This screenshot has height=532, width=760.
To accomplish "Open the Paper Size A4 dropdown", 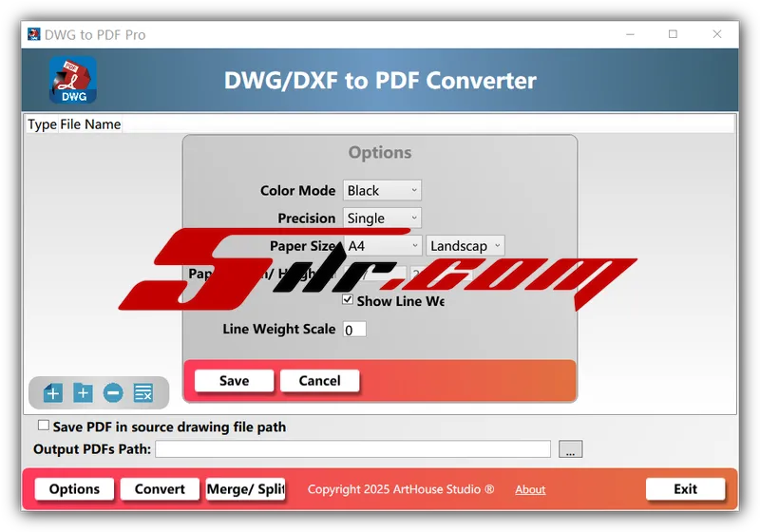I will click(383, 246).
